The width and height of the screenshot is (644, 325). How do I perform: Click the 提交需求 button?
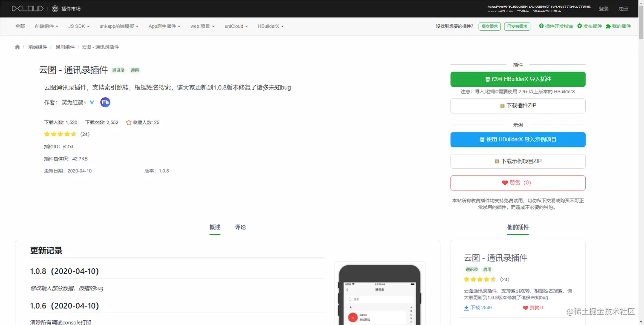[x=489, y=26]
